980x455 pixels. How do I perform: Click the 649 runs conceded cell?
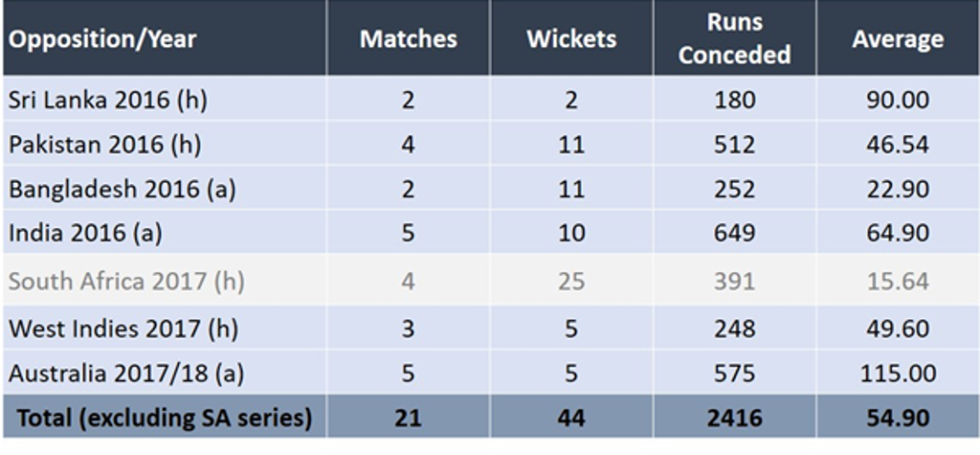point(734,233)
